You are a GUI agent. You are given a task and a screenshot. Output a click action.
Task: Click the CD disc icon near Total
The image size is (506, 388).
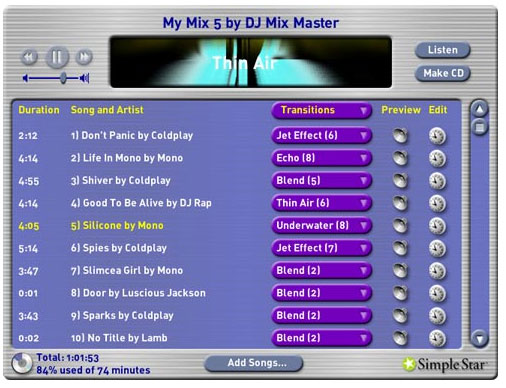coord(22,363)
